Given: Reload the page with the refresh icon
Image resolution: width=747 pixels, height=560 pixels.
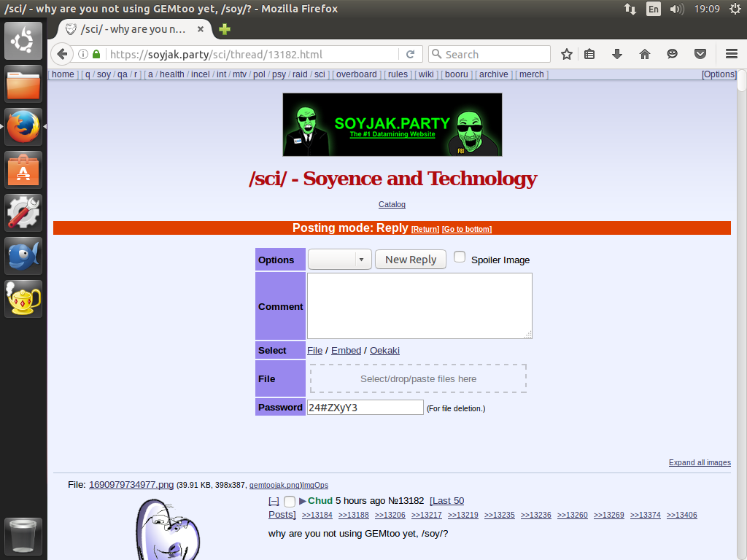Looking at the screenshot, I should pos(411,55).
